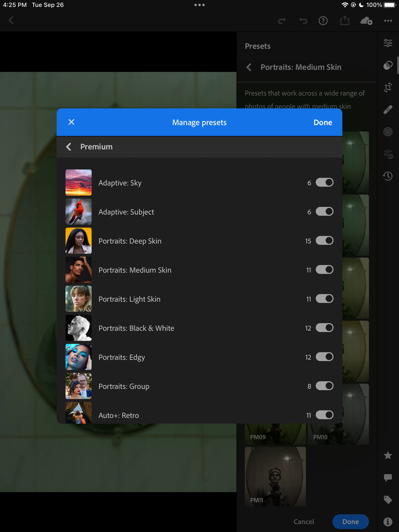Disable the Portraits: Deep Skin presets
The width and height of the screenshot is (399, 532).
pyautogui.click(x=325, y=241)
